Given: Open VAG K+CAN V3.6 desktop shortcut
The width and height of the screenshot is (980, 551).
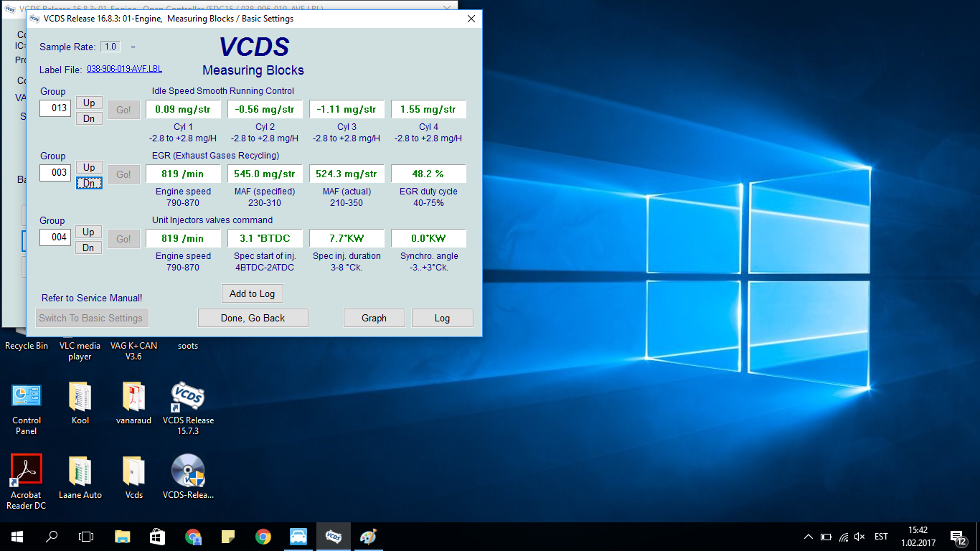Looking at the screenshot, I should (x=133, y=351).
